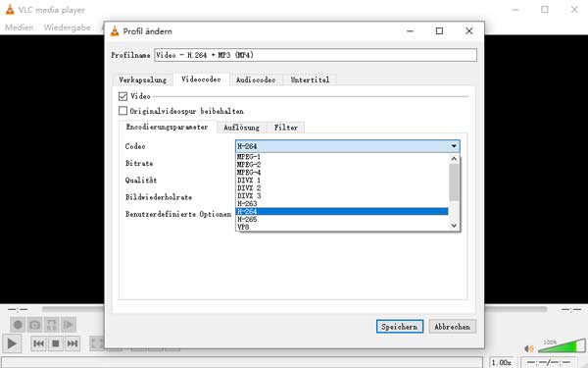Click the Speichern button
This screenshot has width=588, height=368.
click(x=400, y=327)
